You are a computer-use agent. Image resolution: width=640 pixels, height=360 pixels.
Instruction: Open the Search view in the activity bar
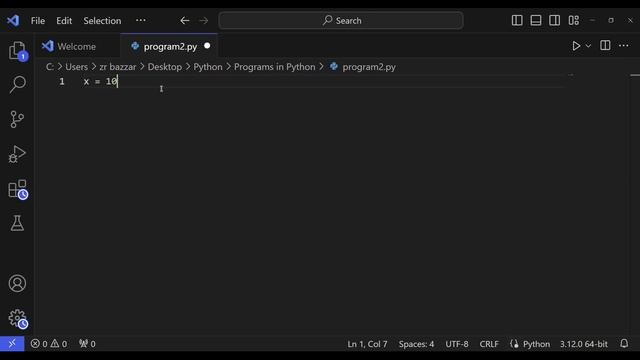coord(17,84)
